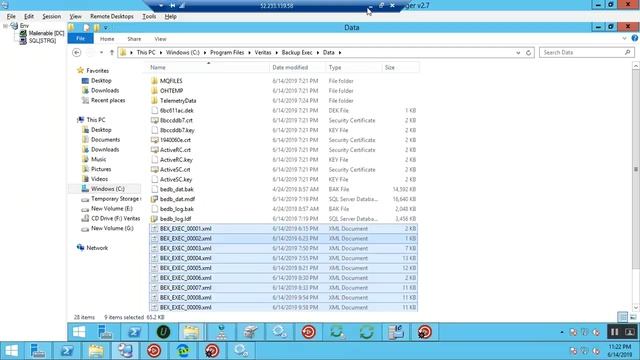
Task: Select TelemetryData folder row
Action: pos(283,100)
